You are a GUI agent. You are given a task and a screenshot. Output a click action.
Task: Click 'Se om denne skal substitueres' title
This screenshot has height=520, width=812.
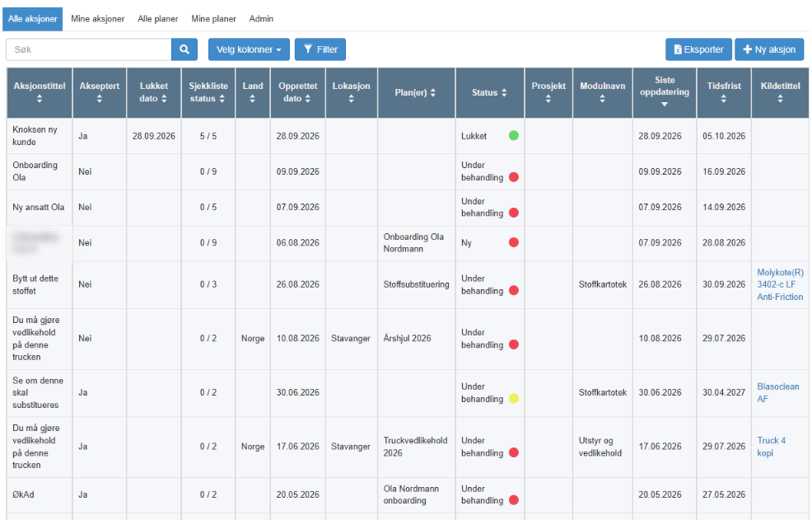[x=38, y=393]
